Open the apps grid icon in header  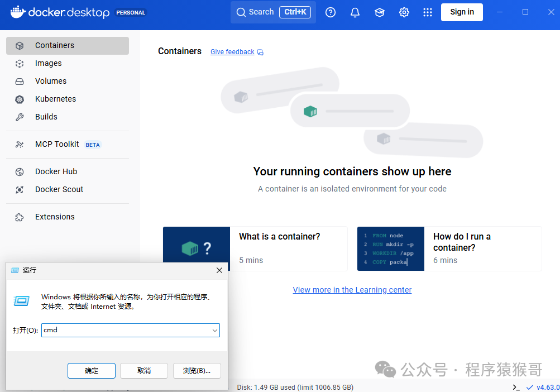point(428,12)
